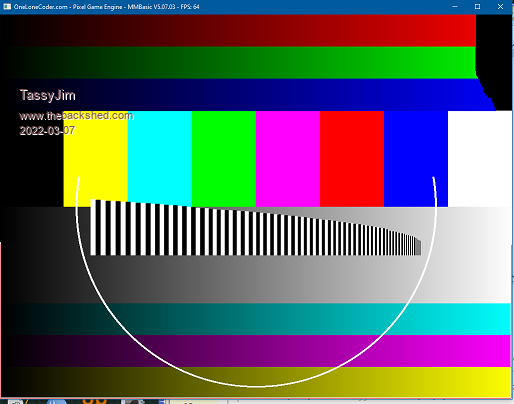Click the cyan horizontal gradient strip
This screenshot has height=404, width=514.
[x=256, y=319]
